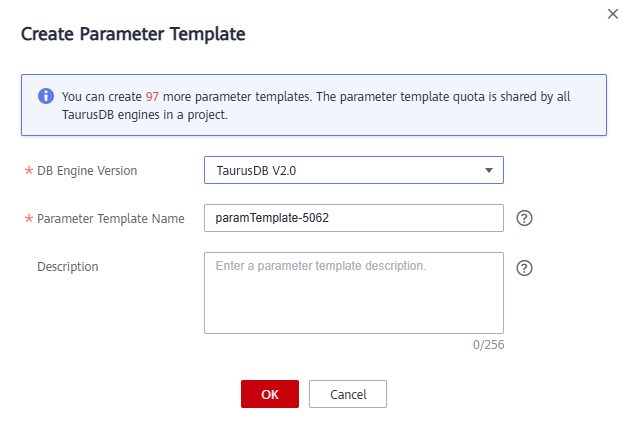Focus the Parameter Template Name field
Image resolution: width=624 pixels, height=428 pixels.
click(354, 218)
